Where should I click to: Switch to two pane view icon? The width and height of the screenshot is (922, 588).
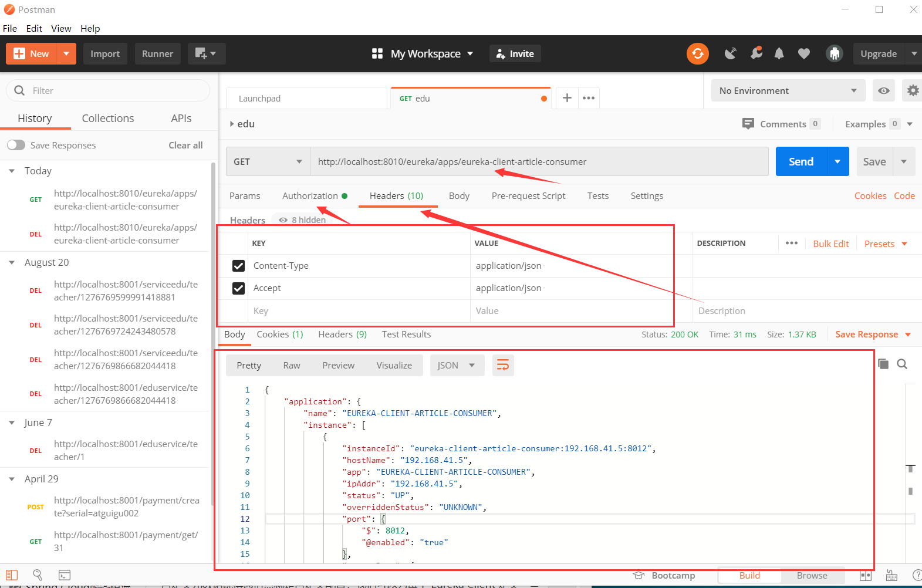pyautogui.click(x=866, y=576)
